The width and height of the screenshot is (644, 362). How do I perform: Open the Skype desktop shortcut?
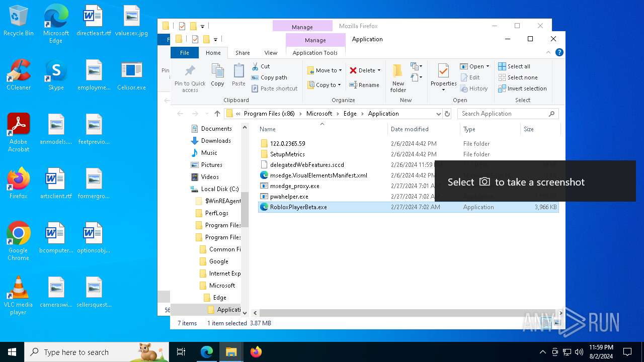pyautogui.click(x=56, y=75)
